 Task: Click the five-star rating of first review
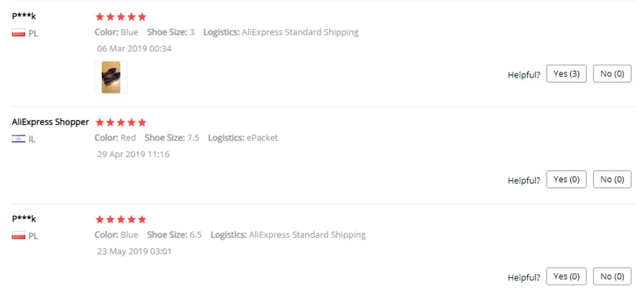(x=121, y=17)
